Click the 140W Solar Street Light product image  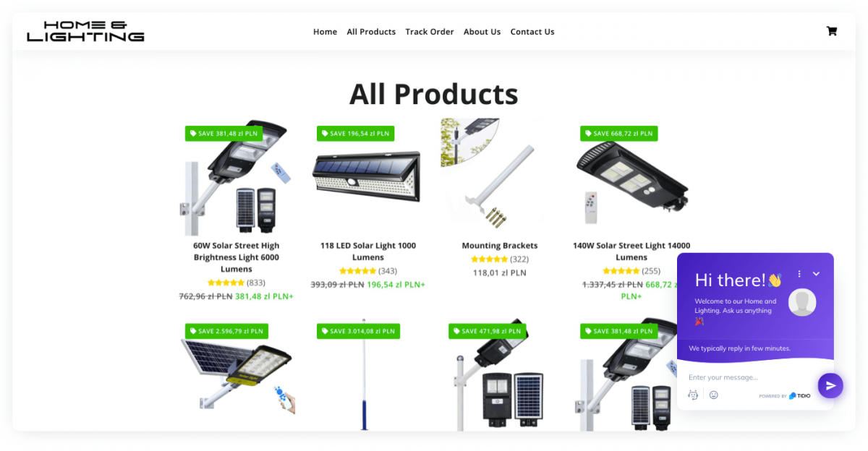[631, 178]
